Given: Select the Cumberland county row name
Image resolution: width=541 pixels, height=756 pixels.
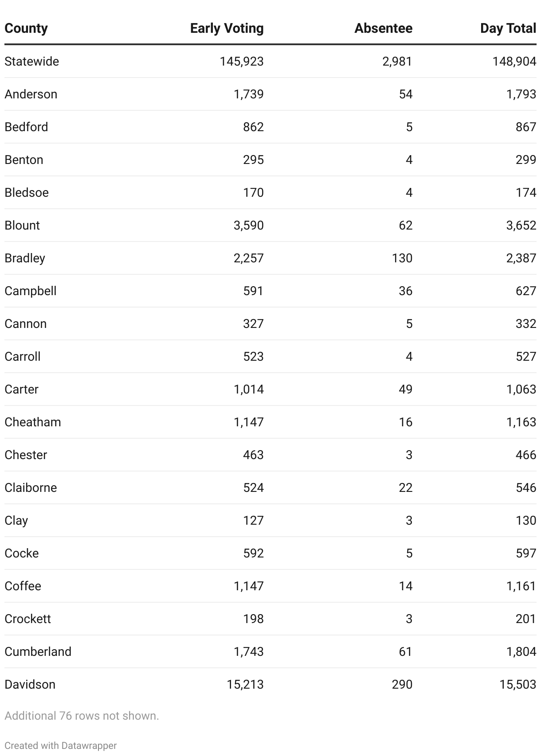Looking at the screenshot, I should pos(38,651).
